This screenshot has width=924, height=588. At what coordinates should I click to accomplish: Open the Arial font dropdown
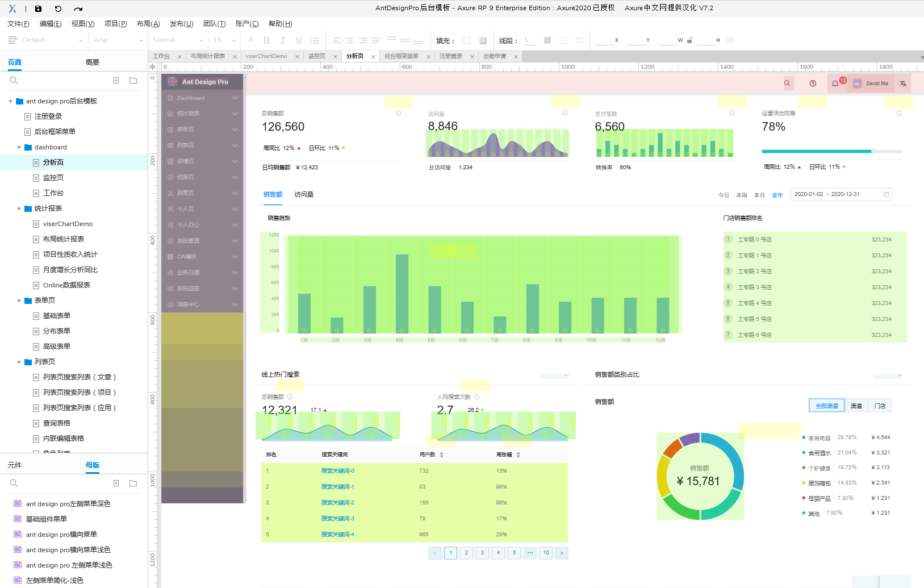coord(118,40)
